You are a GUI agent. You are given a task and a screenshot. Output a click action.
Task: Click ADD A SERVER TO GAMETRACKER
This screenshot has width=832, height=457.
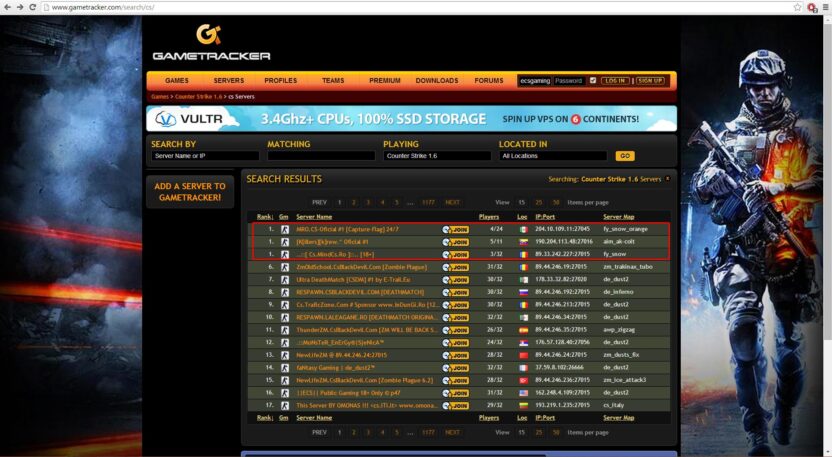tap(190, 192)
